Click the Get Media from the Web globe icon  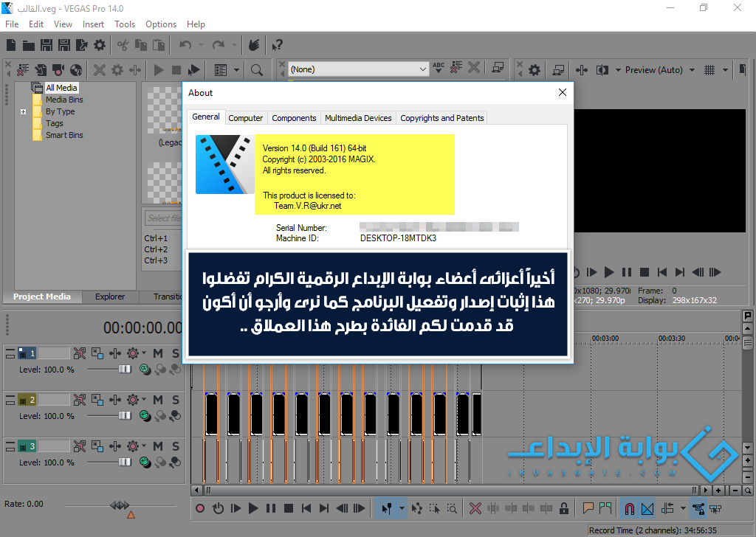coord(76,70)
